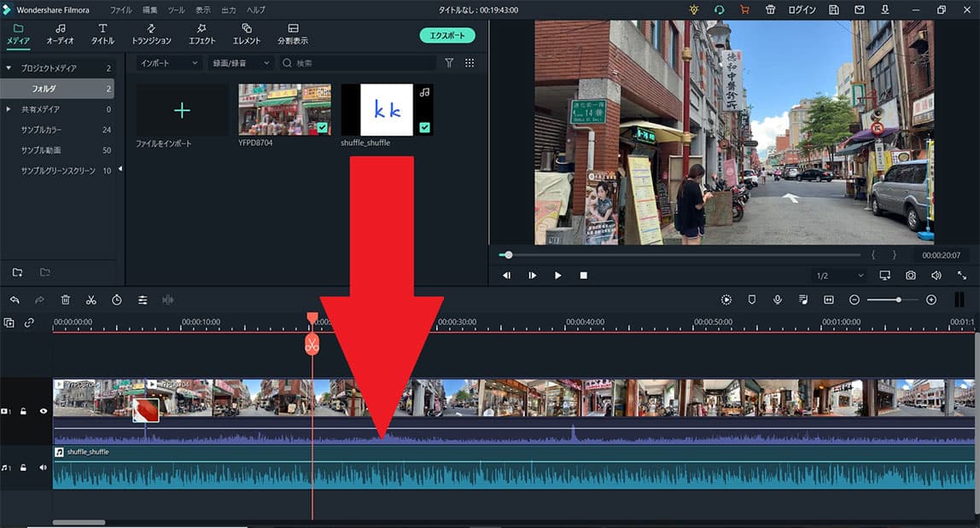
Task: Open the 出力 menu
Action: (229, 10)
